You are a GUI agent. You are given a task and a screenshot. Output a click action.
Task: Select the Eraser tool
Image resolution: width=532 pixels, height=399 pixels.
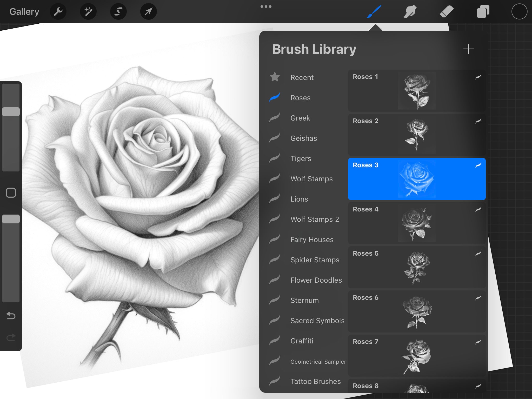pos(447,11)
